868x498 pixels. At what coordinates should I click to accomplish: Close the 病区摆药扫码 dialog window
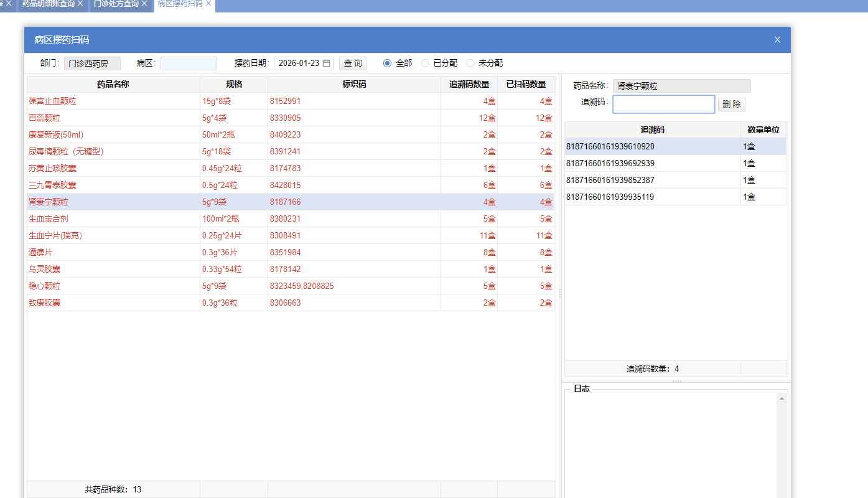pyautogui.click(x=777, y=40)
